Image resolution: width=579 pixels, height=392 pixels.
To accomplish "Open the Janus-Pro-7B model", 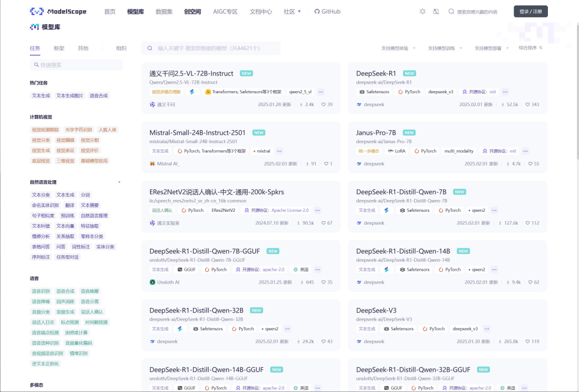I will pos(376,132).
